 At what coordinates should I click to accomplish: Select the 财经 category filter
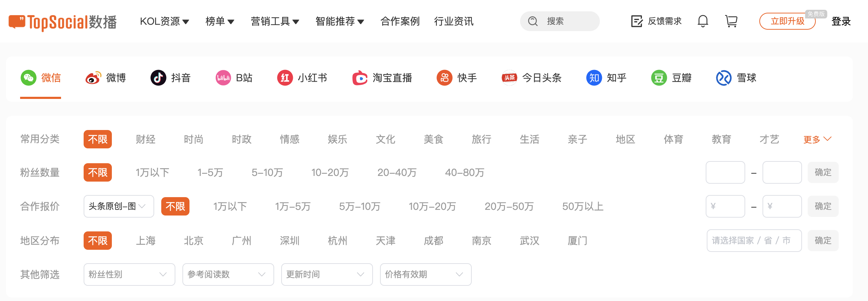[146, 139]
